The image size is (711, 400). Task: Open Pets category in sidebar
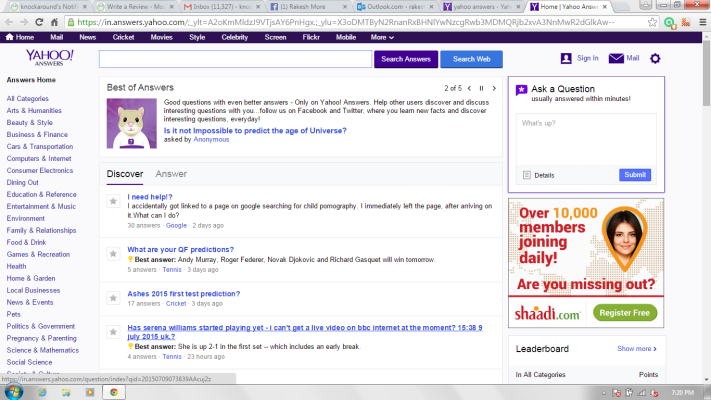click(14, 314)
